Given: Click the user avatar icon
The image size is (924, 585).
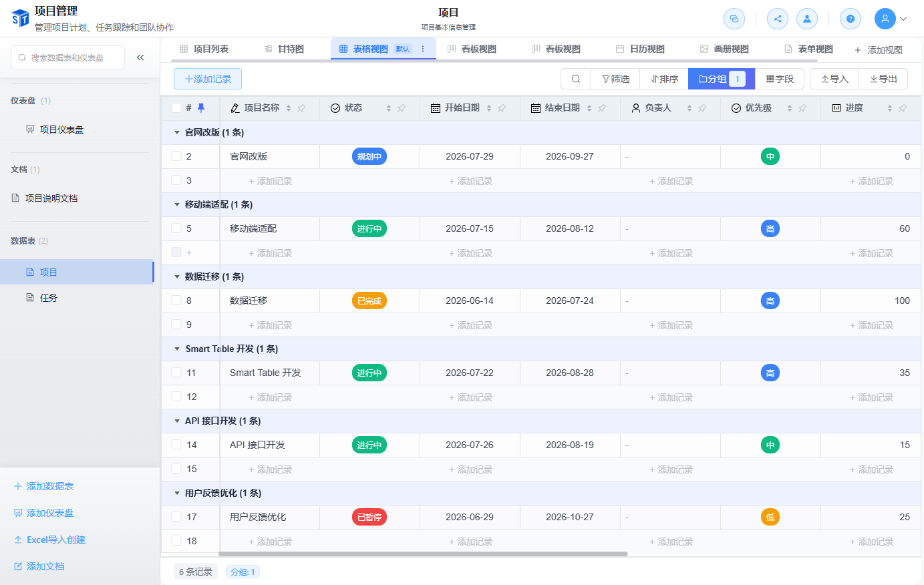Looking at the screenshot, I should [x=885, y=19].
